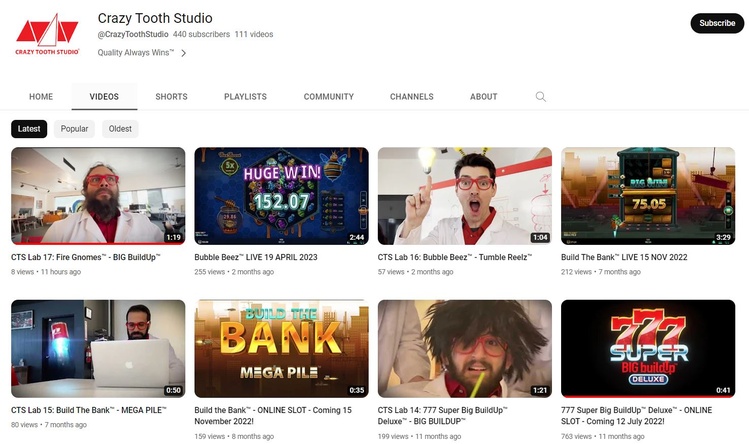Click '255 views • 2 months ago' metadata
The width and height of the screenshot is (749, 444).
click(x=234, y=272)
